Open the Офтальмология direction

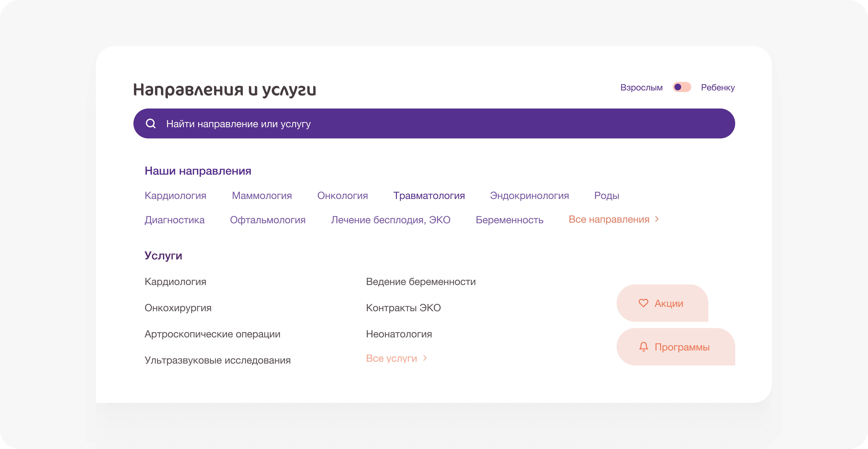pyautogui.click(x=268, y=220)
